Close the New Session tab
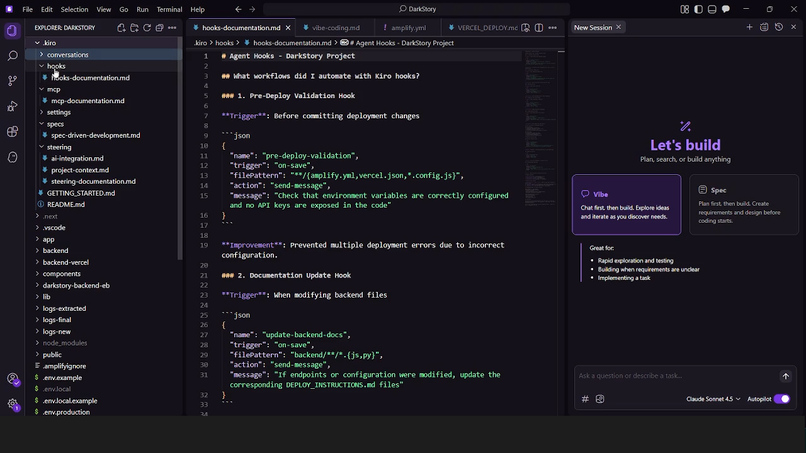Viewport: 806px width, 453px height. (618, 27)
